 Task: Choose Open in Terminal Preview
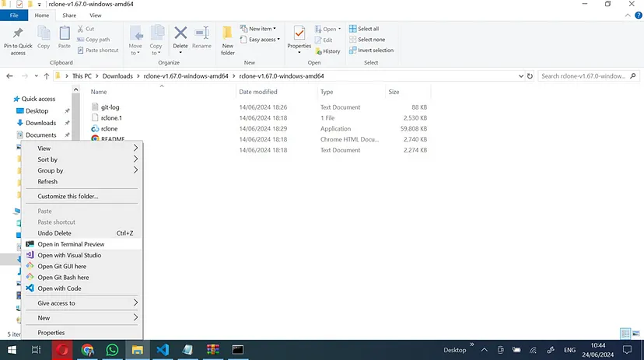[71, 244]
